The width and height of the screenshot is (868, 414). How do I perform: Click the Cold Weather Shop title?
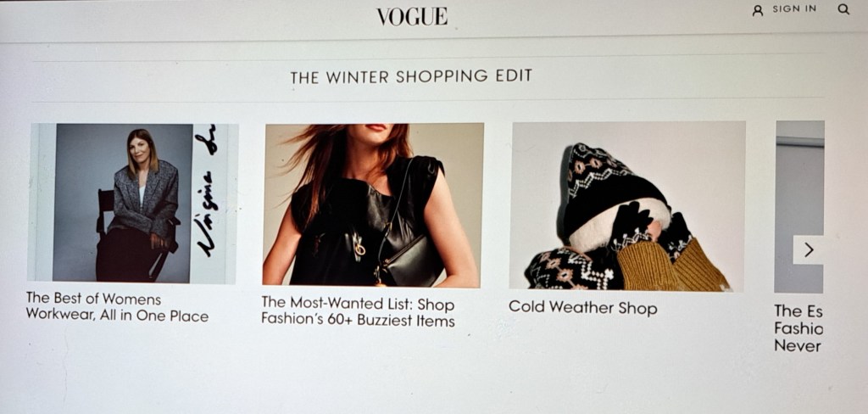pos(583,308)
